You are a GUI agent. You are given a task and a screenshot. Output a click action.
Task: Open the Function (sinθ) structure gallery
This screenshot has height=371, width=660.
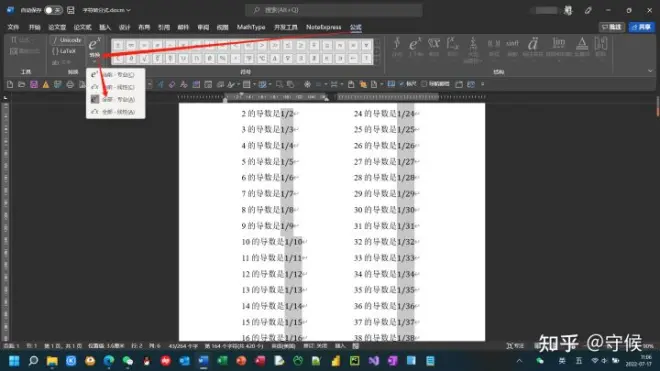[512, 47]
